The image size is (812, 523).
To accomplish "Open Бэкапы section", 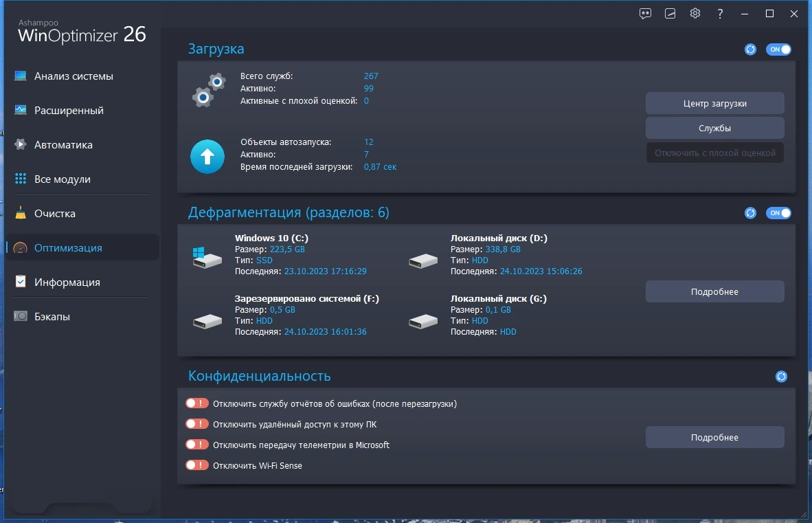I will coord(82,316).
